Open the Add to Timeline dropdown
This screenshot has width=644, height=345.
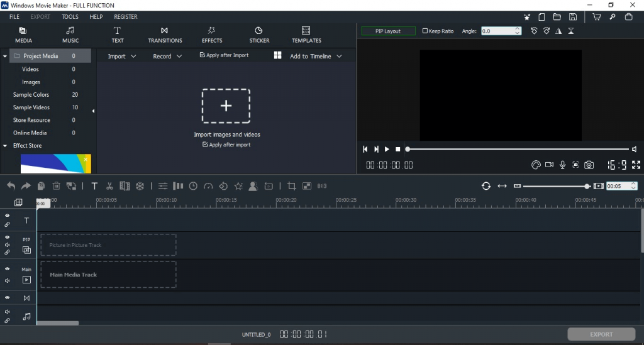click(316, 57)
